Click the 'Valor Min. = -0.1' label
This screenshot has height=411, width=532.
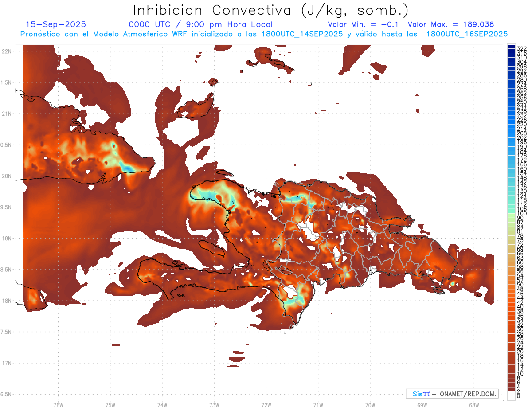pos(364,24)
